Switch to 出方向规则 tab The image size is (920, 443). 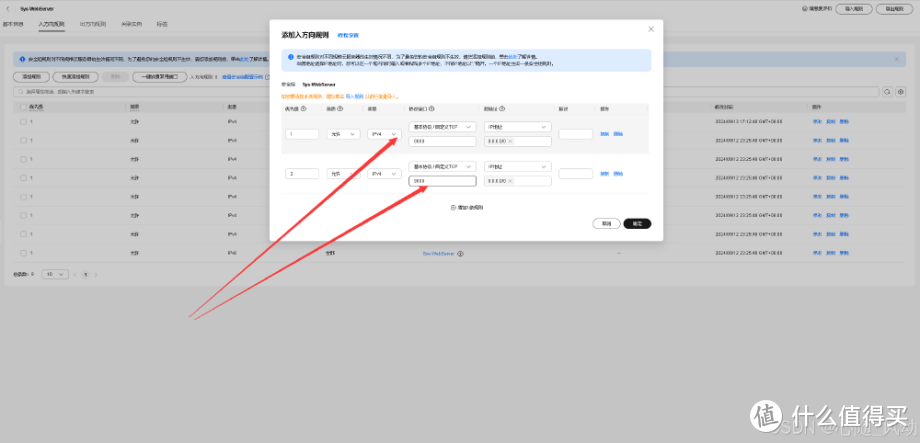click(x=93, y=24)
